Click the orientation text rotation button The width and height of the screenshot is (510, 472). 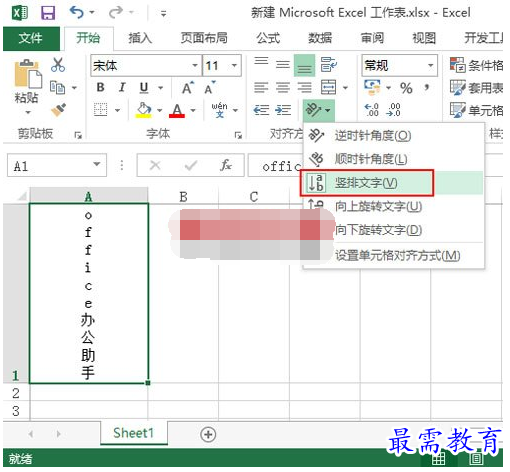click(319, 110)
